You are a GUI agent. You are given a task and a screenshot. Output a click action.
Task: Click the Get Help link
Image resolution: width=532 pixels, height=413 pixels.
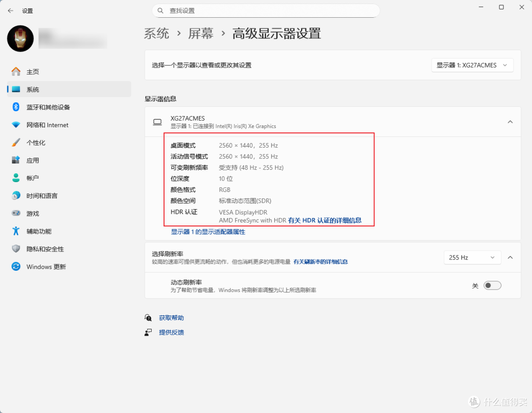pos(171,318)
